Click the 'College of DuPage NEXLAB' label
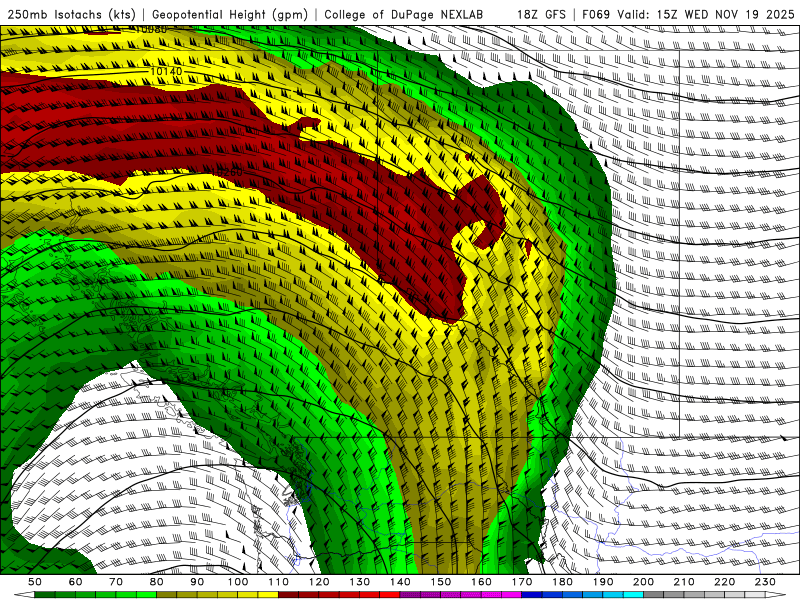The height and width of the screenshot is (600, 800). 404,15
